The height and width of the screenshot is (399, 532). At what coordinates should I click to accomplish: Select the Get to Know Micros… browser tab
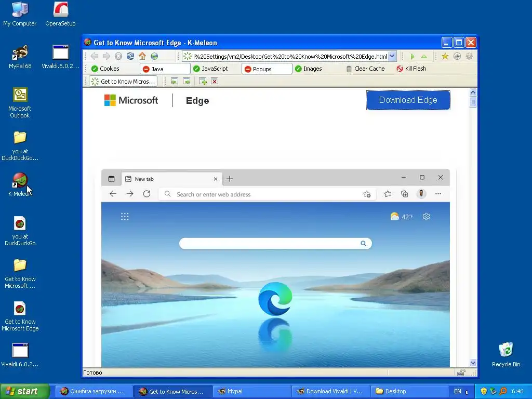[x=123, y=82]
